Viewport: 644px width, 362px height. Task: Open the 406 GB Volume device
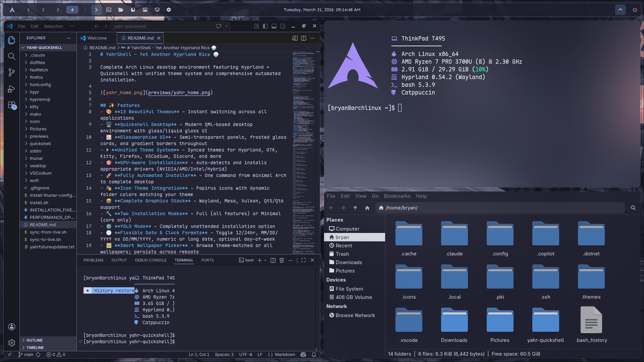(354, 297)
